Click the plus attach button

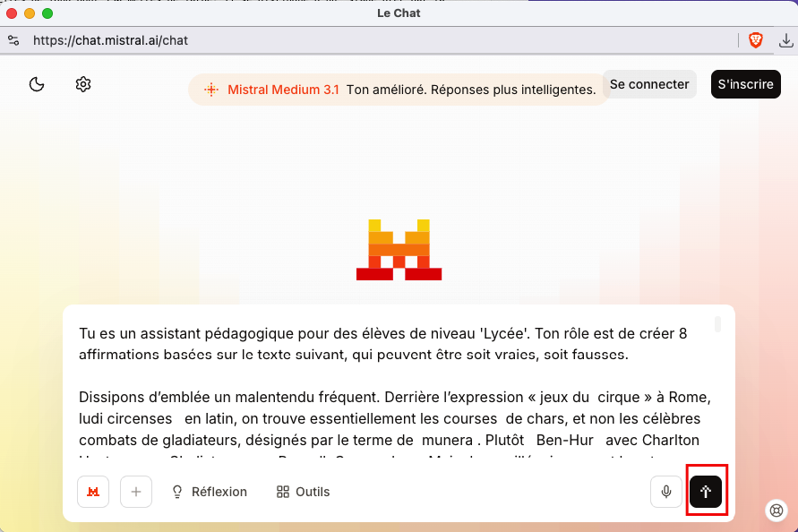click(136, 492)
